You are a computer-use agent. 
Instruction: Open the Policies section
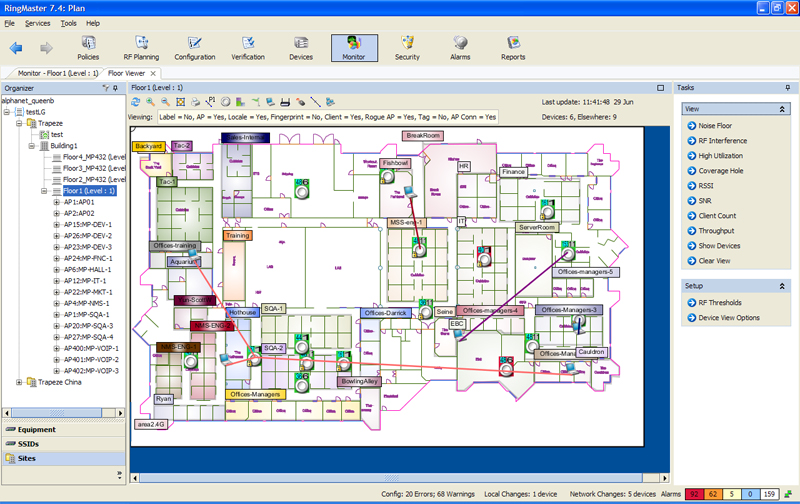pyautogui.click(x=88, y=48)
